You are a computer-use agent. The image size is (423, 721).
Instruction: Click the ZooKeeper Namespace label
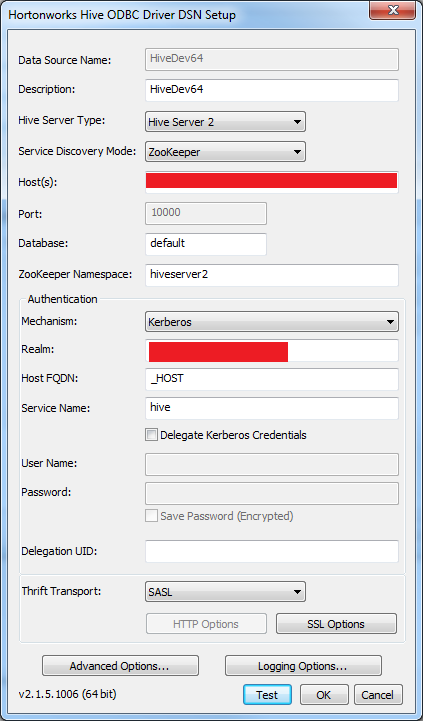point(75,275)
